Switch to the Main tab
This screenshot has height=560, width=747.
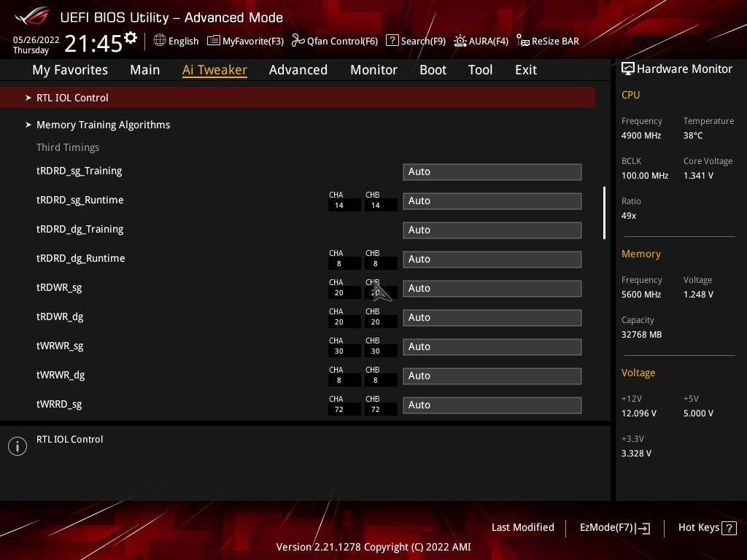[x=145, y=70]
